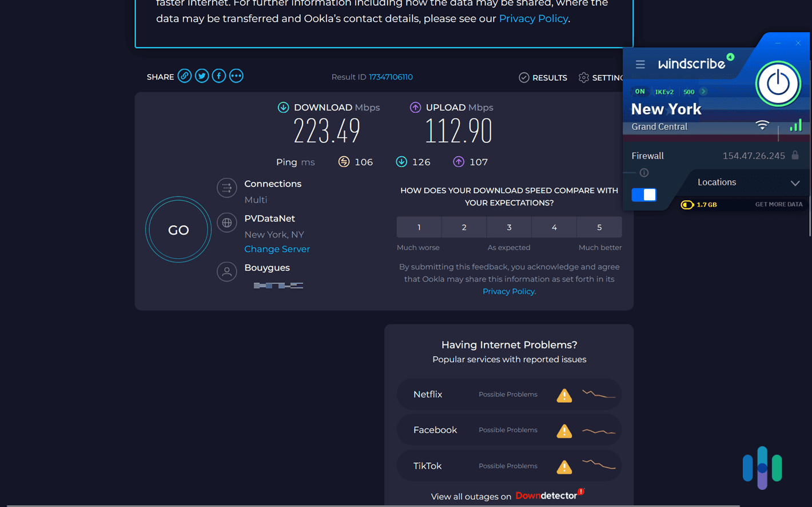Viewport: 812px width, 507px height.
Task: Click the Change Server link
Action: coord(277,249)
